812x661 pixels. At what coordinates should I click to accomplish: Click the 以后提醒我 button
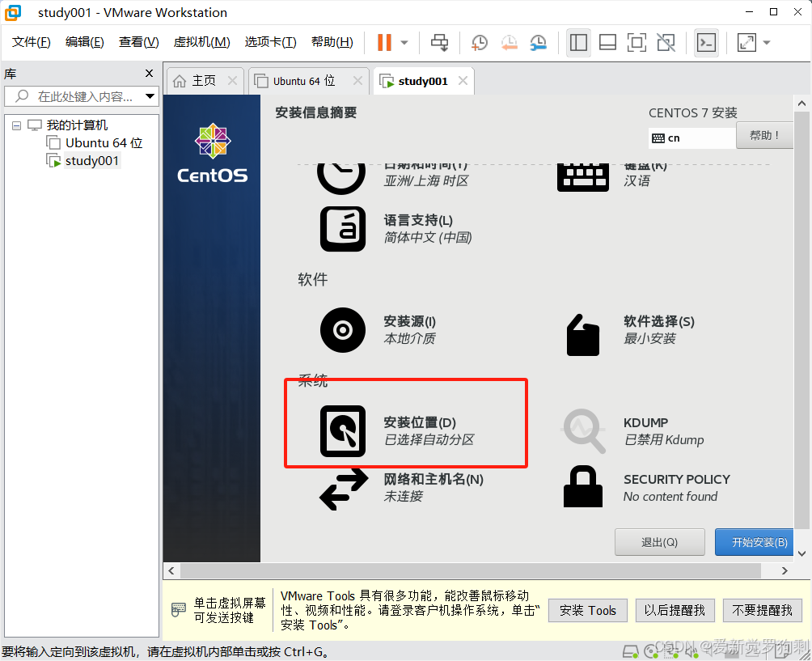tap(675, 611)
